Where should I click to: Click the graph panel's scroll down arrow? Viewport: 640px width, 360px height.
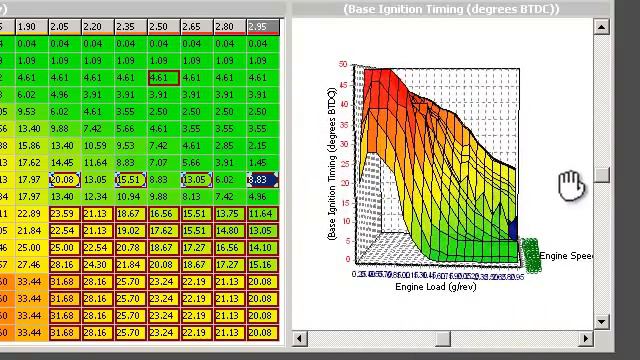pyautogui.click(x=602, y=322)
